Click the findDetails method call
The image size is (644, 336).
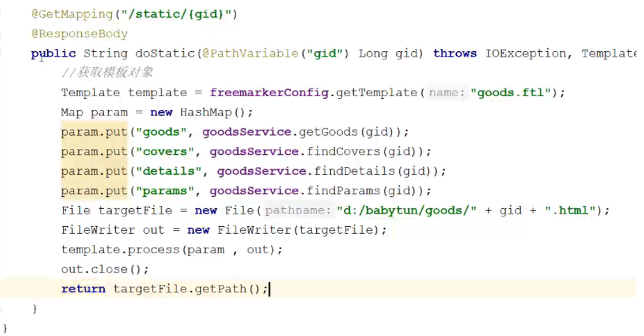click(354, 171)
